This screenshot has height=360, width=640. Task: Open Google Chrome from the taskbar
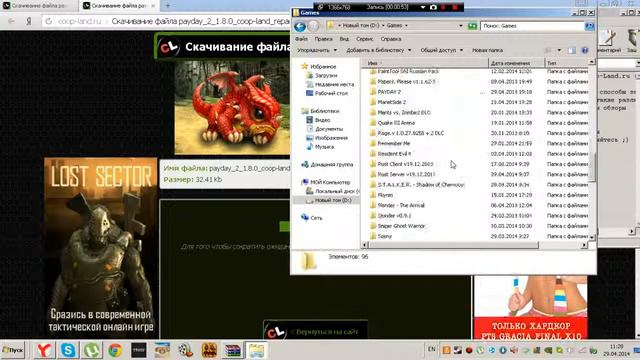115,350
